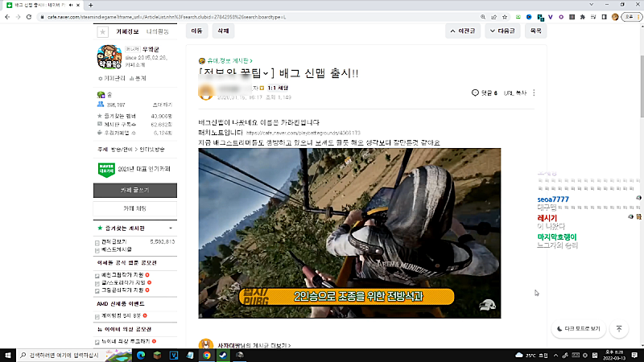Open the 메인그림작가 지원 board
644x362 pixels.
[122, 275]
